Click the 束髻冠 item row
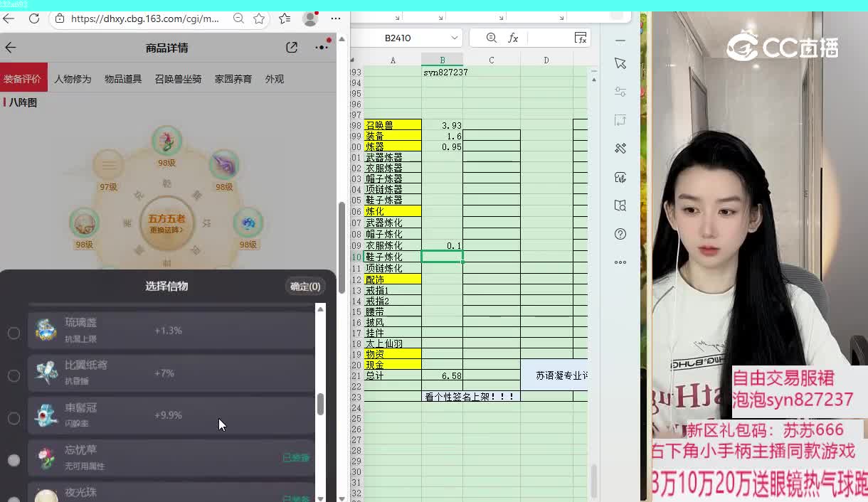The image size is (868, 502). (x=171, y=416)
